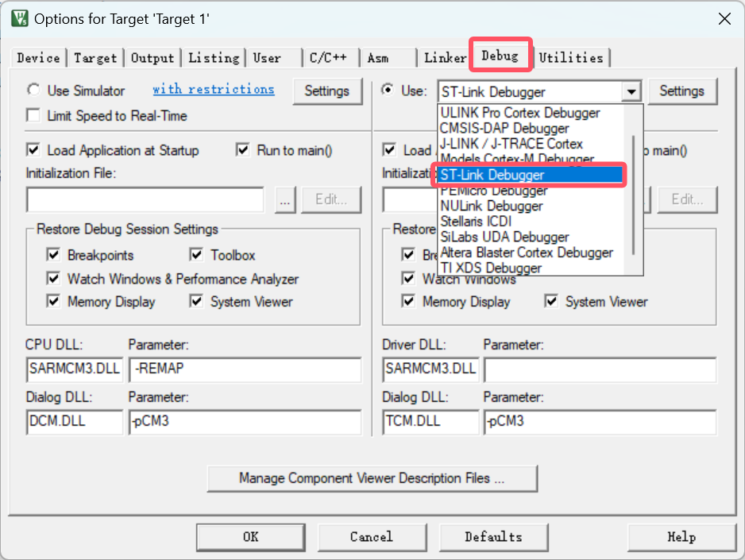Click Settings button next to Use Simulator
Viewport: 745px width, 560px height.
327,91
